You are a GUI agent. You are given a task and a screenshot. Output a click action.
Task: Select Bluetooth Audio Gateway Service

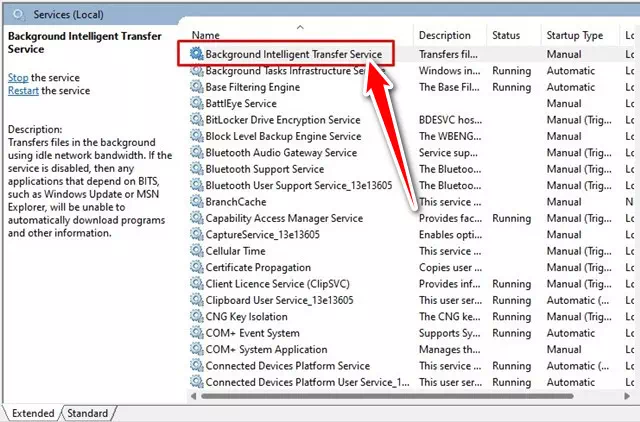click(x=281, y=153)
